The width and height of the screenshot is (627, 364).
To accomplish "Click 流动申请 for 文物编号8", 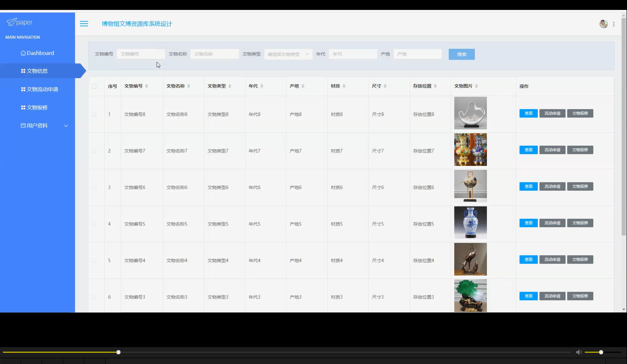I will tap(552, 113).
